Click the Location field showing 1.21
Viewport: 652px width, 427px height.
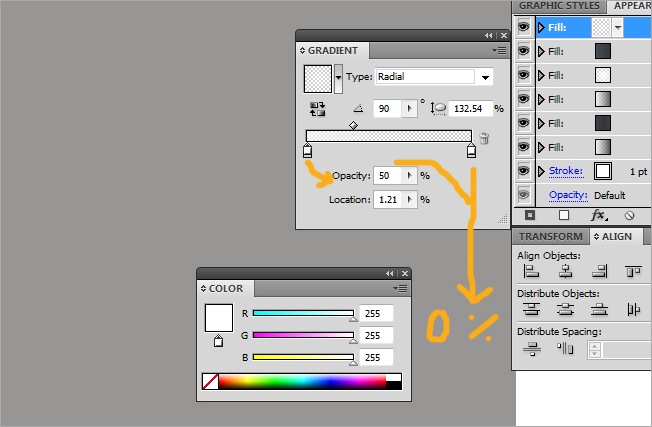pos(388,200)
